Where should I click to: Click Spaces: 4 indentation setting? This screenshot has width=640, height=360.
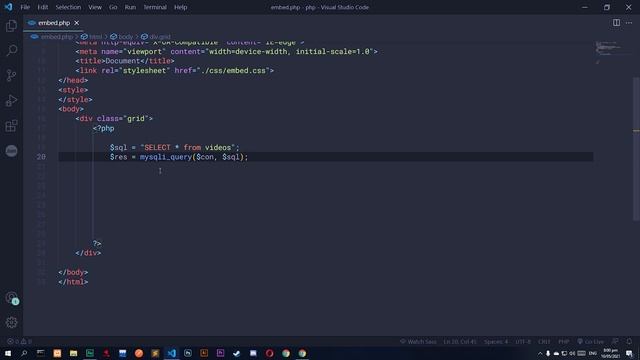(x=496, y=341)
